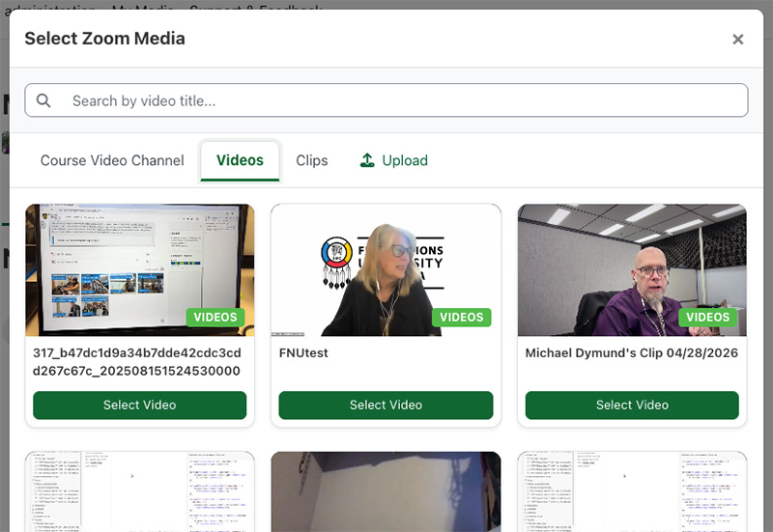The height and width of the screenshot is (532, 773).
Task: Close the Select Zoom Media dialog
Action: 737,40
